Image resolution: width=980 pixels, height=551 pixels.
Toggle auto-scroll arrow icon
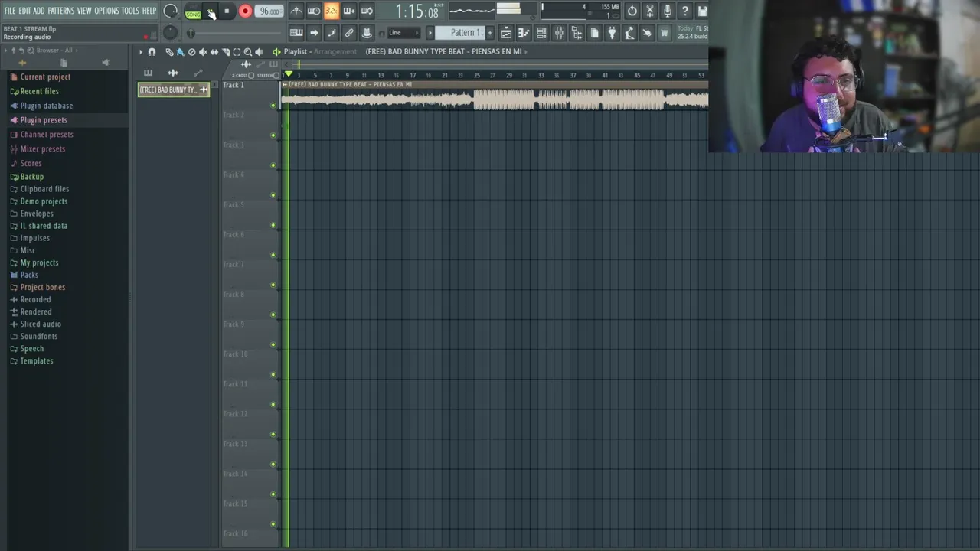[x=314, y=33]
